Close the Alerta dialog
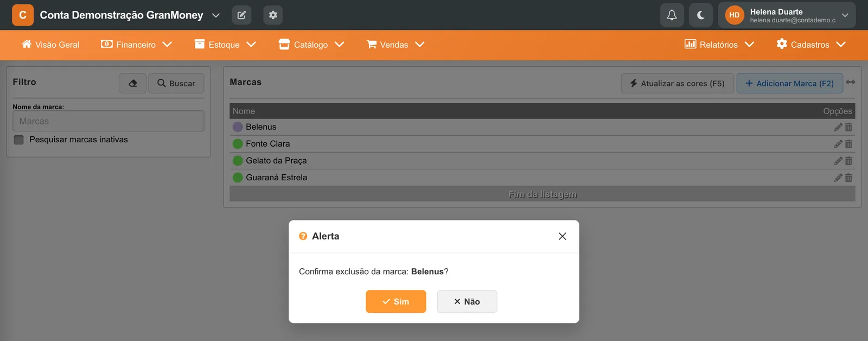The image size is (868, 341). pos(562,236)
